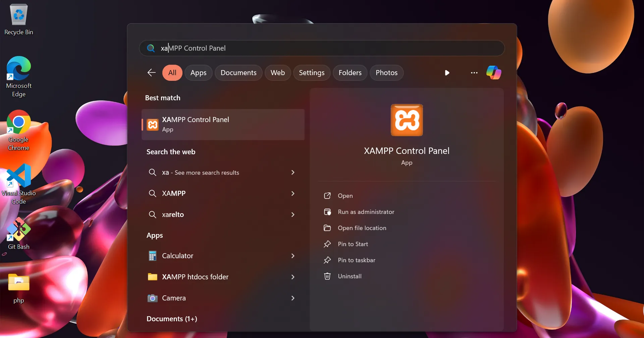644x338 pixels.
Task: Click the magnifier icon beside xarelto
Action: pyautogui.click(x=153, y=215)
